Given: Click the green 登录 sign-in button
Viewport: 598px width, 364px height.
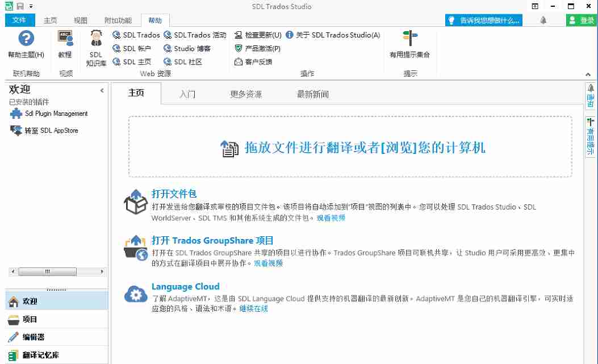Looking at the screenshot, I should click(582, 19).
